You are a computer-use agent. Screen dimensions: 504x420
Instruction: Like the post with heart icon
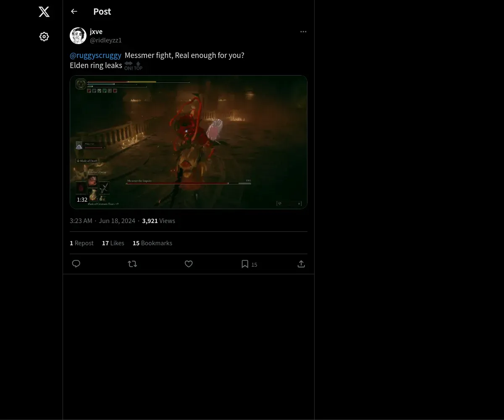[189, 264]
